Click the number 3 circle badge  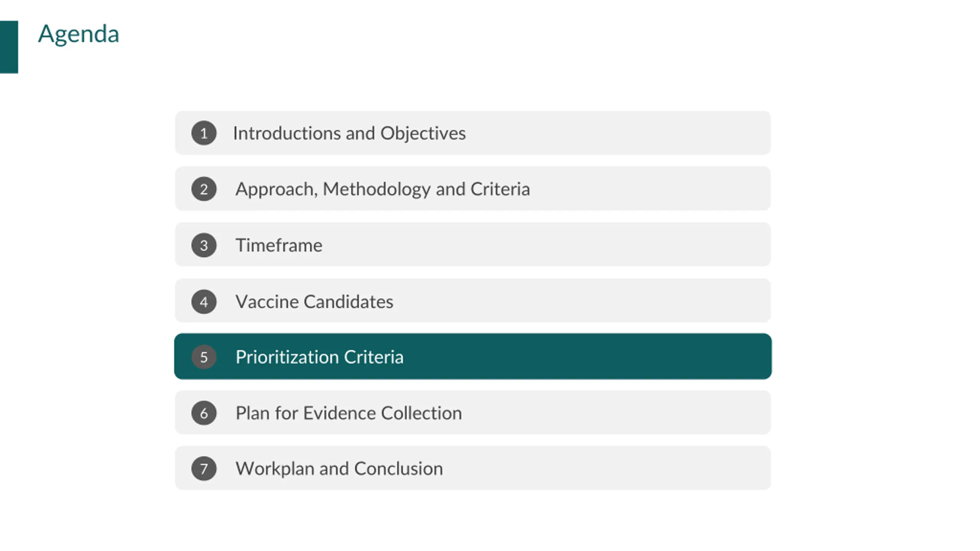tap(204, 245)
